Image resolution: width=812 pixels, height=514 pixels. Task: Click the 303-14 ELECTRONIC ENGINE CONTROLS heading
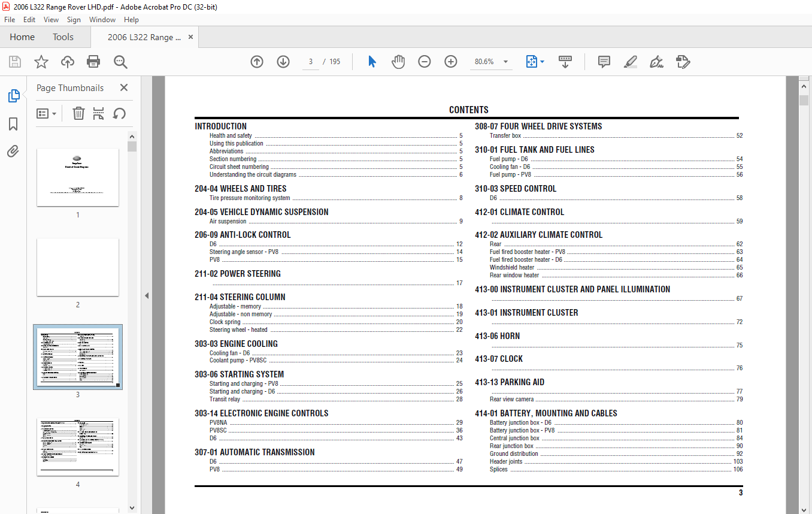(262, 413)
